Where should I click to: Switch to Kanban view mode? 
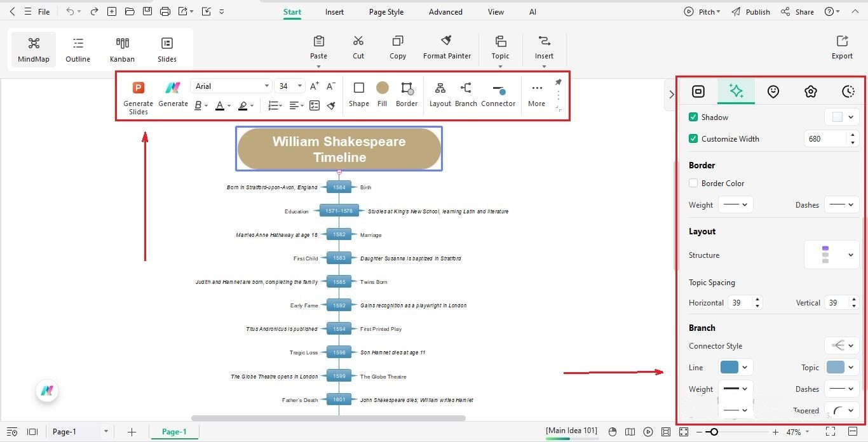(122, 50)
